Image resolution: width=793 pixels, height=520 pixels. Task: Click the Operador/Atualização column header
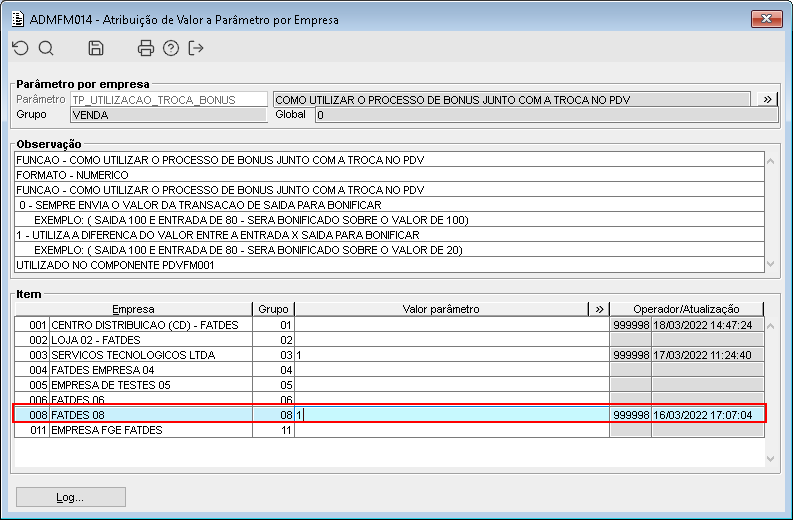coord(686,309)
